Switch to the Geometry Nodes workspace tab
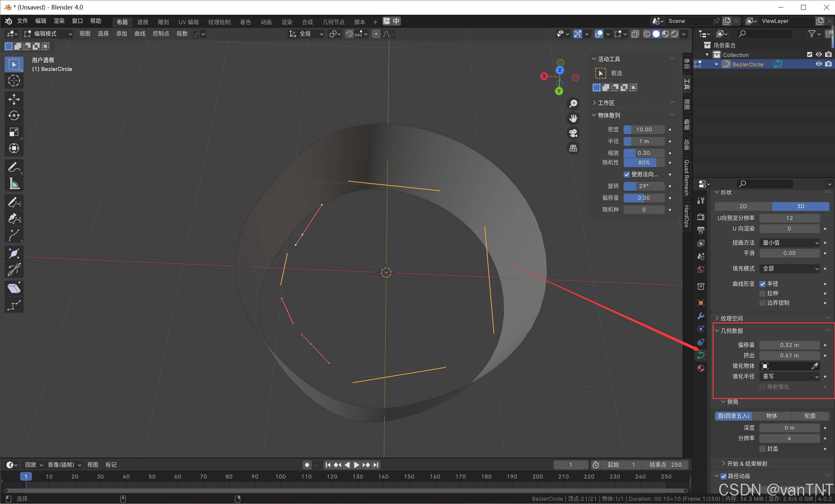The height and width of the screenshot is (504, 835). 333,22
